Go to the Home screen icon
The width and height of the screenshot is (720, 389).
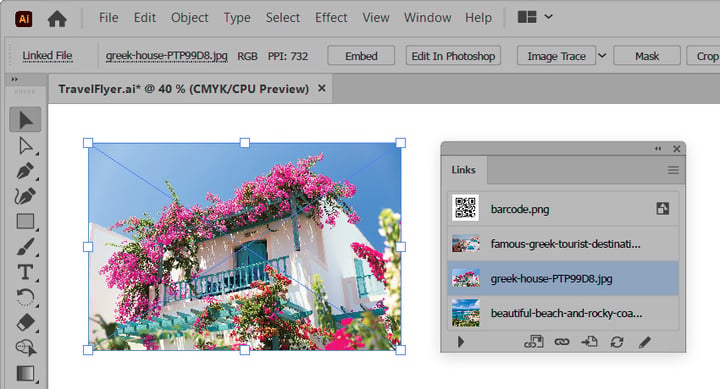coord(57,19)
